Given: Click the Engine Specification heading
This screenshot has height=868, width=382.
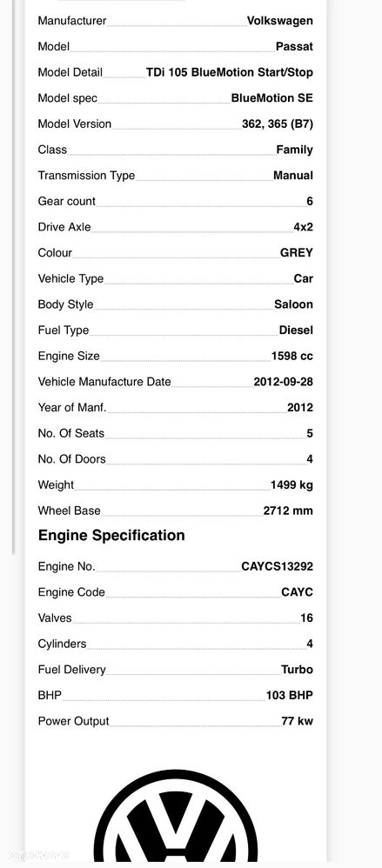Looking at the screenshot, I should coord(111,535).
